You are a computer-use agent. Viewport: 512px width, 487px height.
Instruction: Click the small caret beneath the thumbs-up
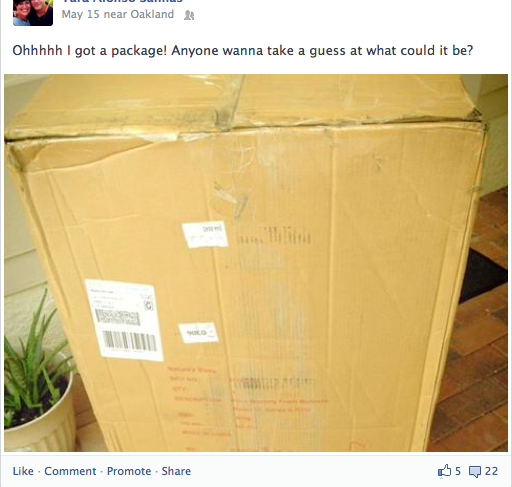(x=441, y=479)
